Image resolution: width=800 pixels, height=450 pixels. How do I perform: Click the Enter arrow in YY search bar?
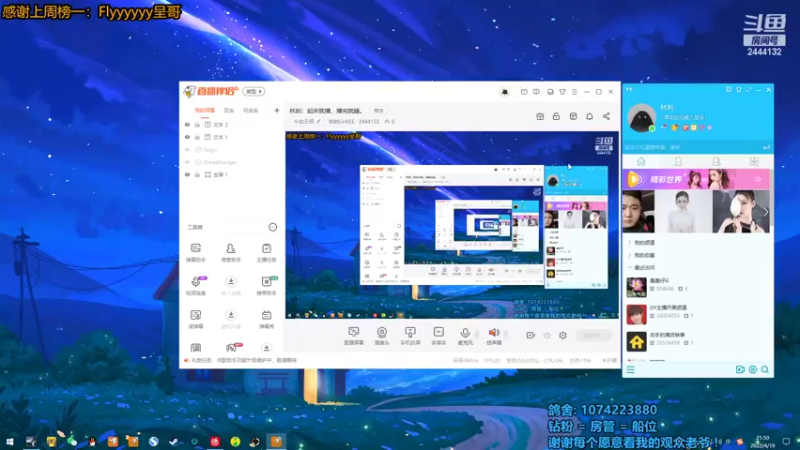click(x=766, y=147)
